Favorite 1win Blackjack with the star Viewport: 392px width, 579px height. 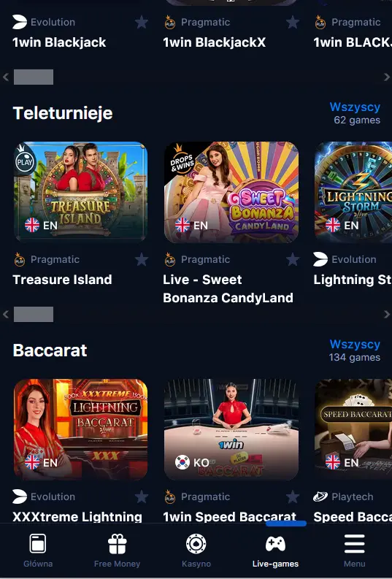pos(142,23)
